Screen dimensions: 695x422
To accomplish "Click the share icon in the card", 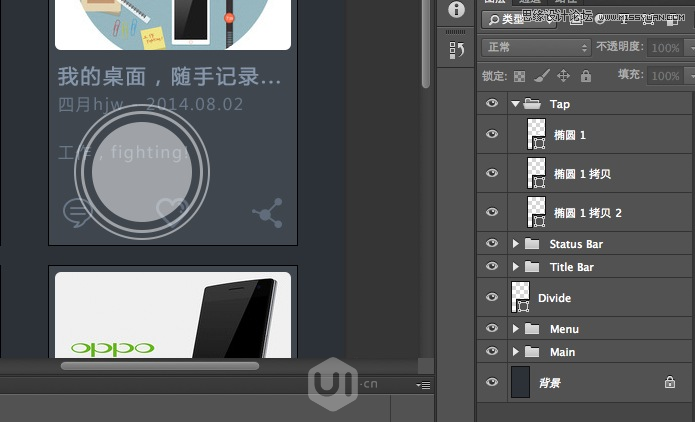I will click(x=267, y=212).
